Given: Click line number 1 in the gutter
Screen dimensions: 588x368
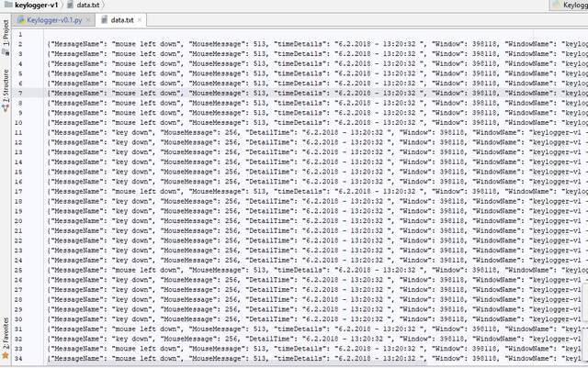Looking at the screenshot, I should 20,35.
